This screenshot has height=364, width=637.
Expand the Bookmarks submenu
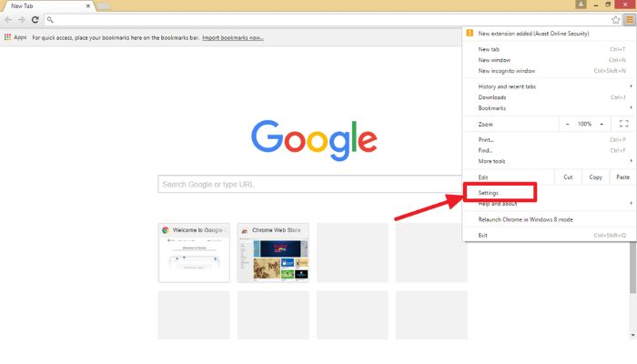[x=550, y=108]
